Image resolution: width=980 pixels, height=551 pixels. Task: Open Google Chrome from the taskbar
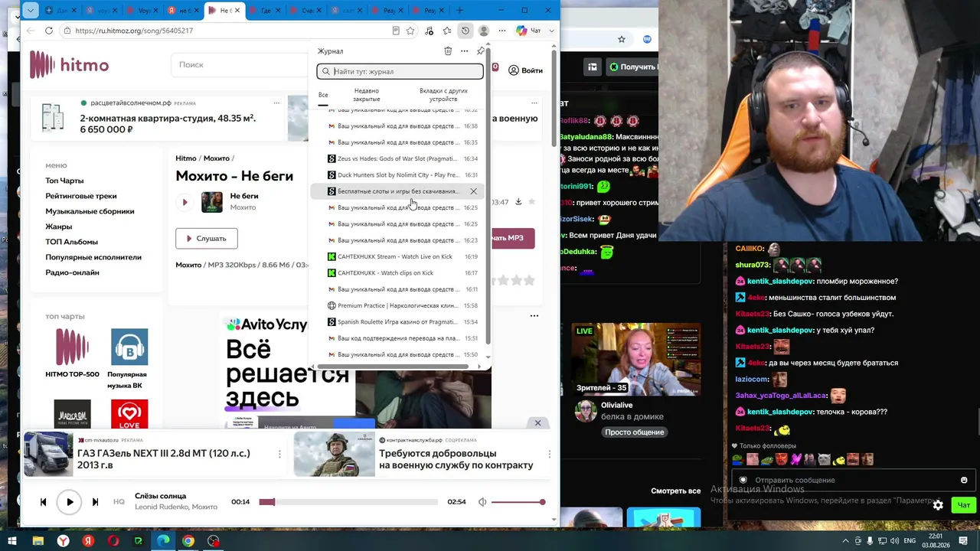(188, 542)
